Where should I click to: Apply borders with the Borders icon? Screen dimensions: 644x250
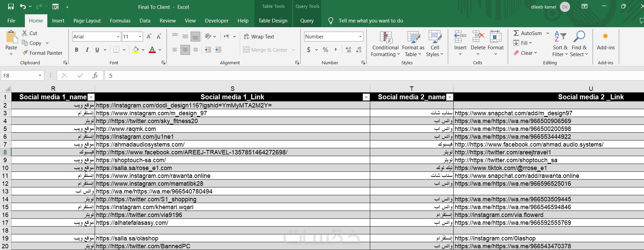pos(116,50)
